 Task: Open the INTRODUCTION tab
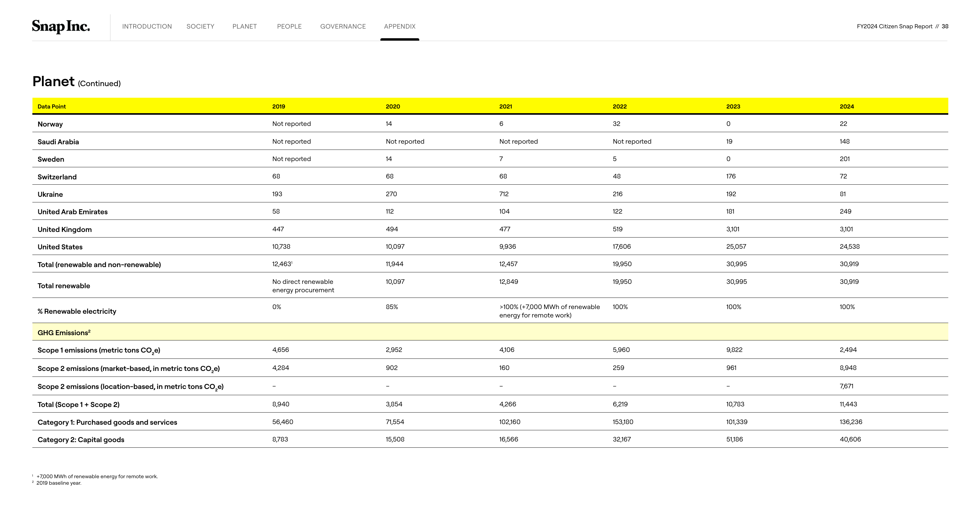point(147,26)
